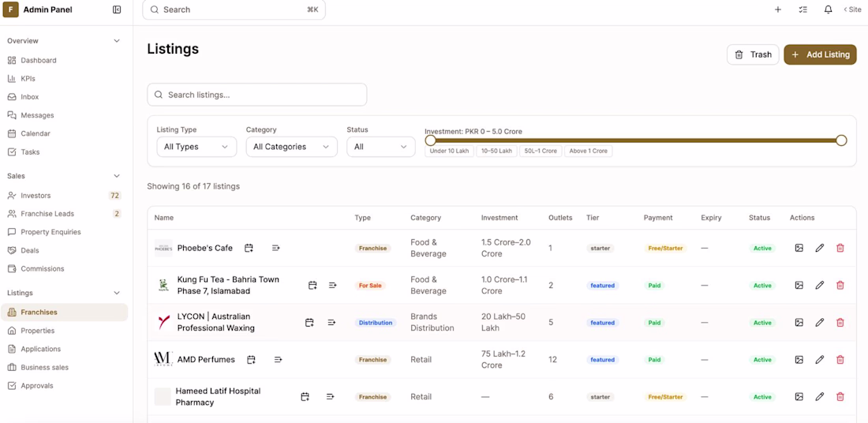Collapse the Overview sidebar section
The height and width of the screenshot is (423, 868).
tap(117, 41)
